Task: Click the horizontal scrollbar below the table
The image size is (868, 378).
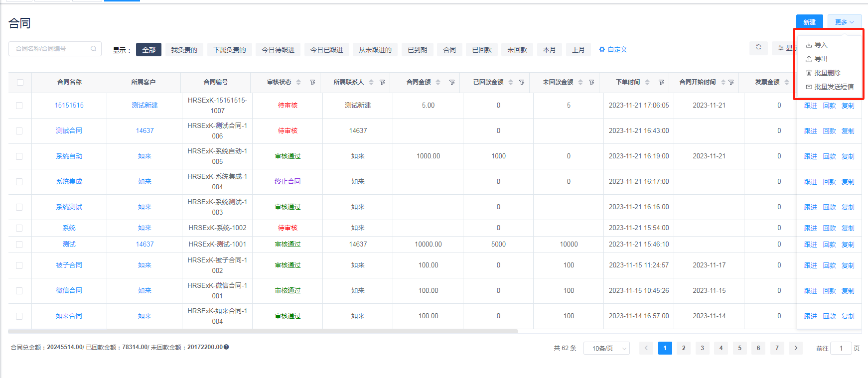Action: pos(263,331)
